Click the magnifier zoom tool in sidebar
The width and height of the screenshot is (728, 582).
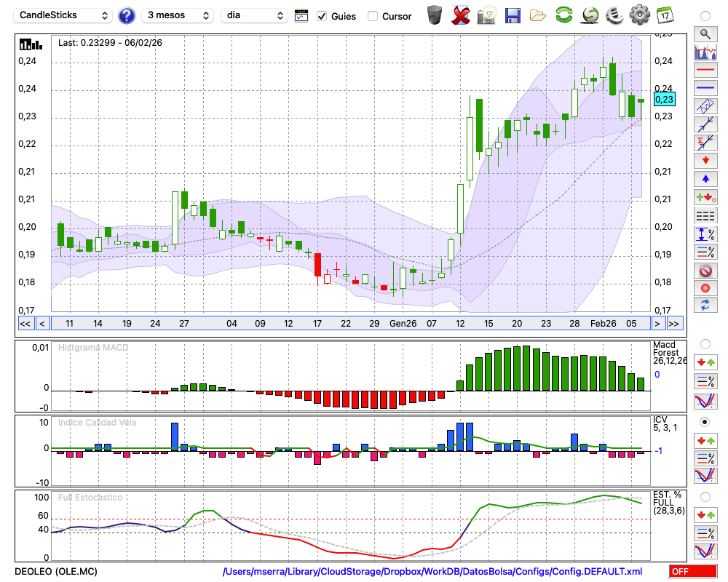pyautogui.click(x=705, y=33)
